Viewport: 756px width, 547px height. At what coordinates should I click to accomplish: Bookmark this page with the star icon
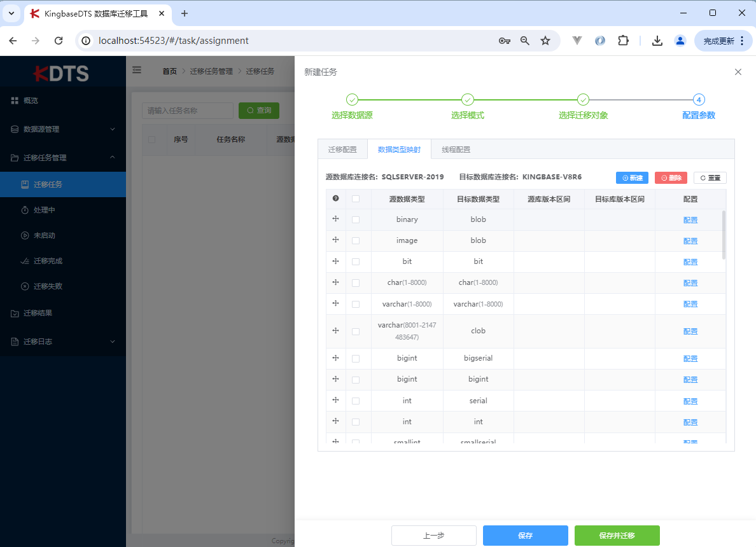click(x=545, y=41)
